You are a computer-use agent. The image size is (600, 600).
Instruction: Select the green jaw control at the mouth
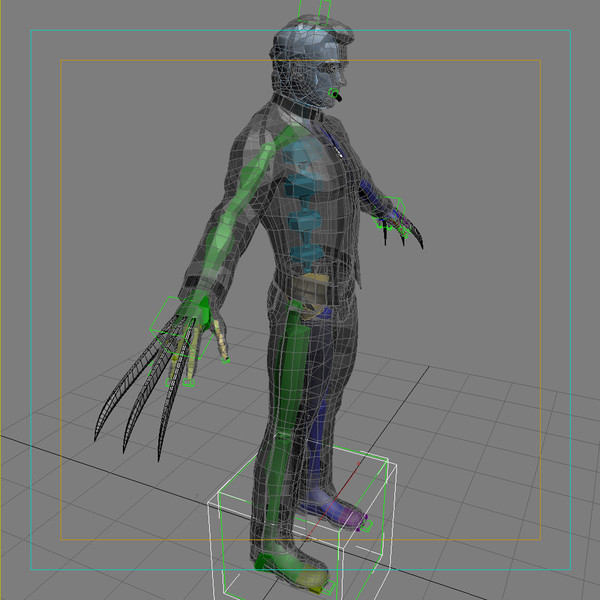[x=334, y=94]
